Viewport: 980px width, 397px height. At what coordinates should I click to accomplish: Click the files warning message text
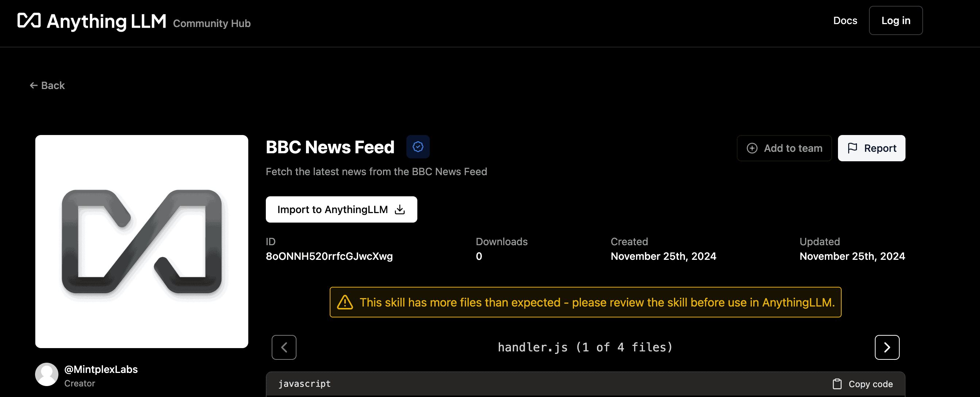click(597, 302)
